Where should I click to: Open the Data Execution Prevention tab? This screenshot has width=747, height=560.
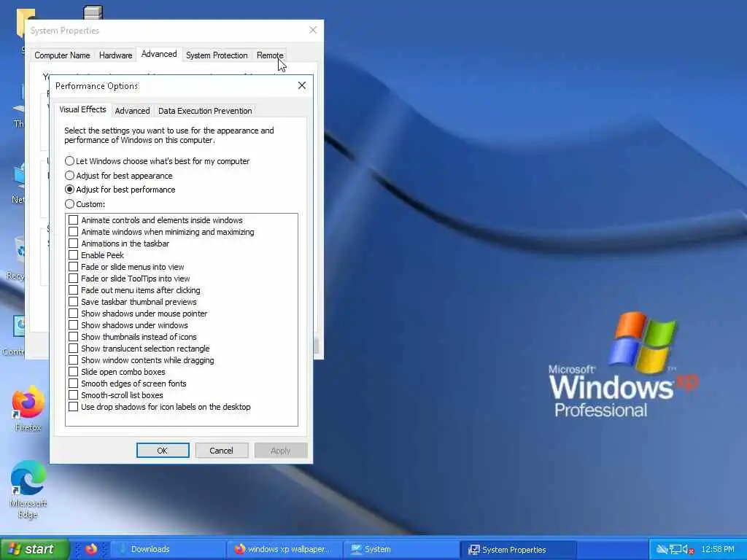(x=205, y=111)
